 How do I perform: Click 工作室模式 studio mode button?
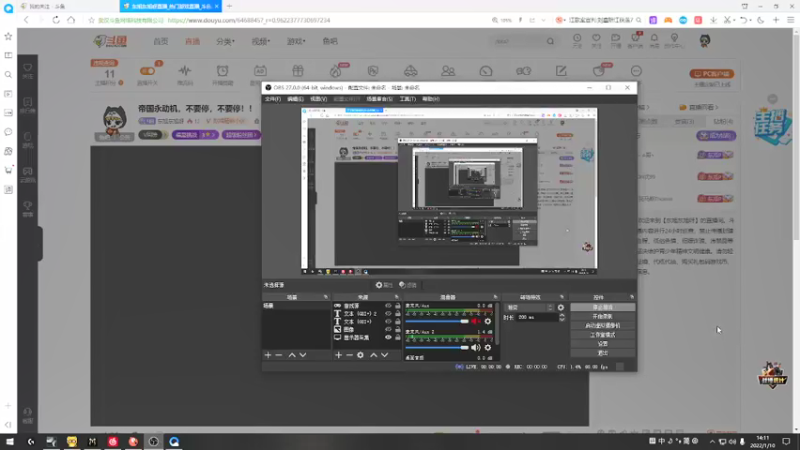tap(603, 335)
